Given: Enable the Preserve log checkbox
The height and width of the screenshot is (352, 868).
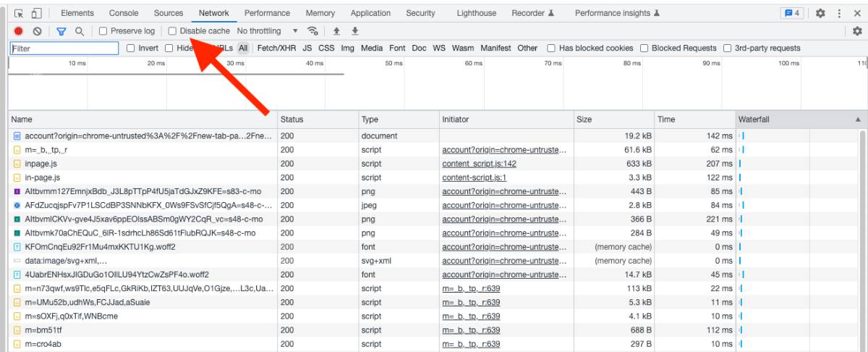Looking at the screenshot, I should pos(103,31).
